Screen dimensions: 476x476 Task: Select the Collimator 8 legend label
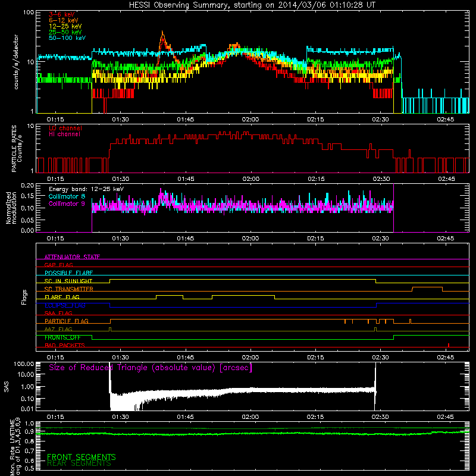tap(67, 196)
